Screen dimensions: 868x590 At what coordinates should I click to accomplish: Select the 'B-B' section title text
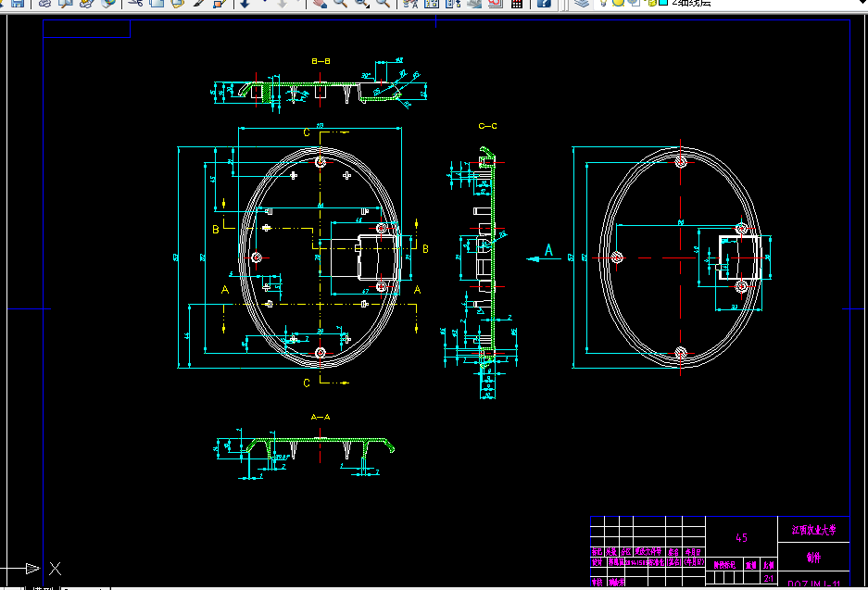pos(321,61)
